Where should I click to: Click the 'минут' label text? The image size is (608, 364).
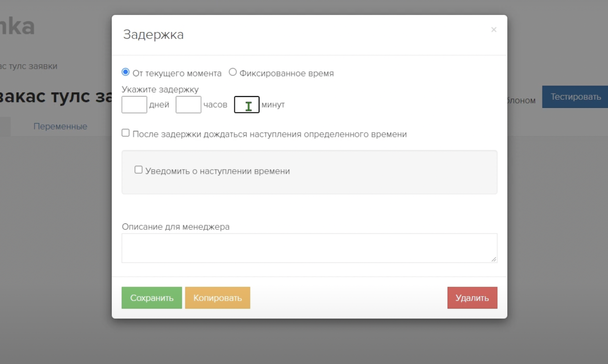point(273,105)
